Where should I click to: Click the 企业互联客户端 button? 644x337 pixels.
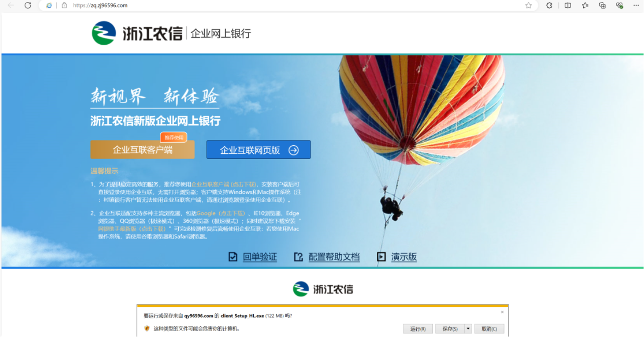(x=142, y=150)
